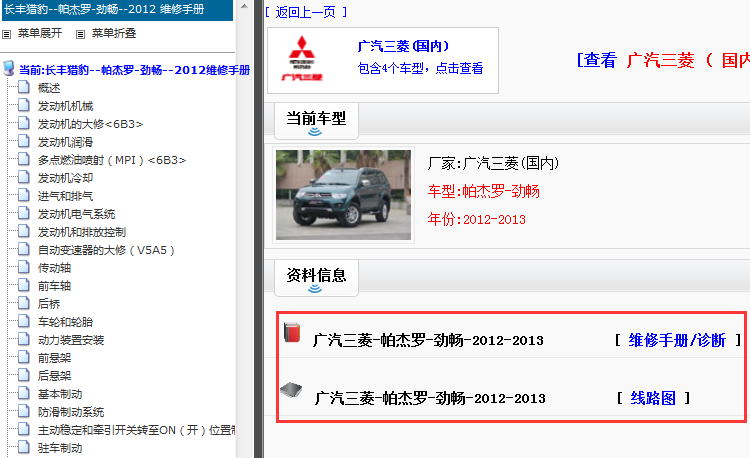
Task: Click the page icon next to 进气和排气
Action: pos(24,196)
